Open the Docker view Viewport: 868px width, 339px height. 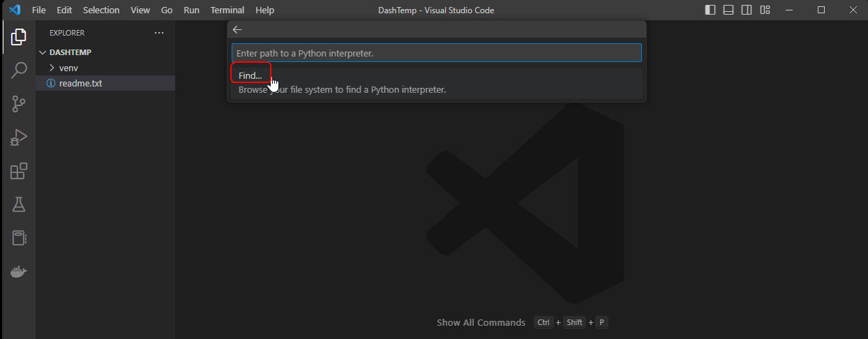18,272
